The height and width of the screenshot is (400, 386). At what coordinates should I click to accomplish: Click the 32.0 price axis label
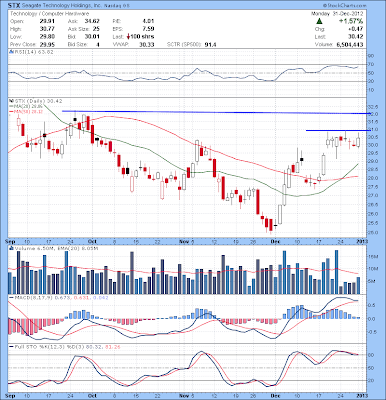click(x=373, y=114)
